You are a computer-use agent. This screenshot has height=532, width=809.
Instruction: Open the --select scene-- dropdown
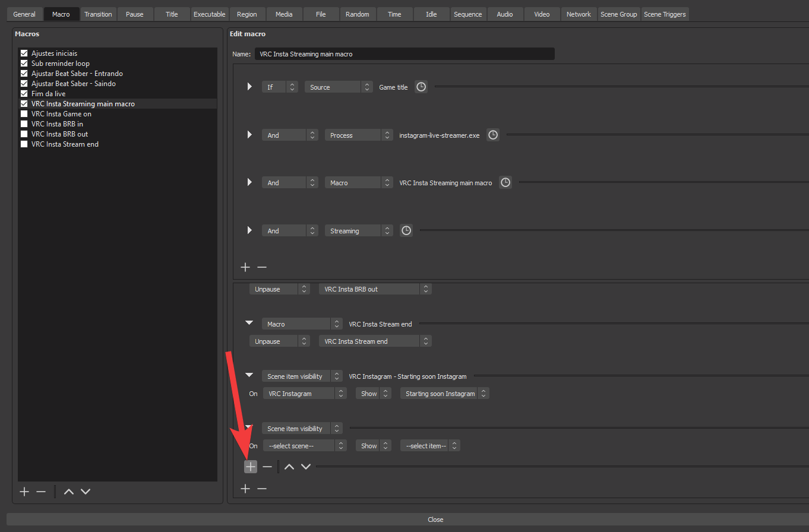pyautogui.click(x=305, y=446)
